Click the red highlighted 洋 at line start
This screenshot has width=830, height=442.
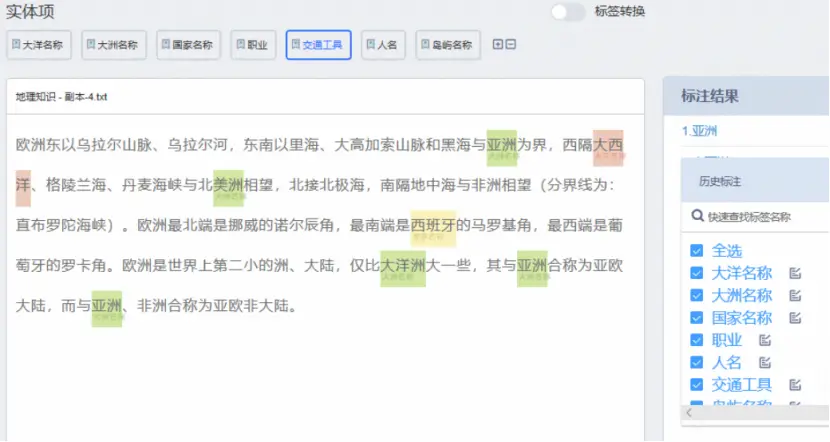coord(23,188)
